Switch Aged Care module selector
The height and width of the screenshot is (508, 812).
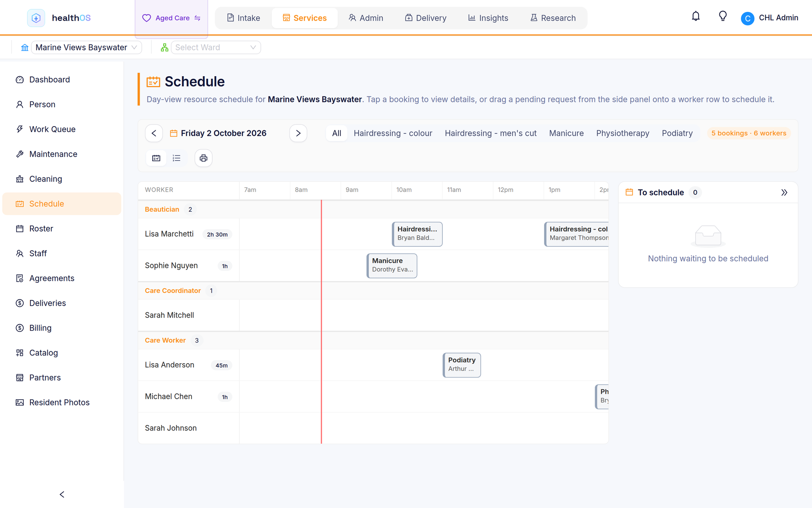click(x=171, y=18)
